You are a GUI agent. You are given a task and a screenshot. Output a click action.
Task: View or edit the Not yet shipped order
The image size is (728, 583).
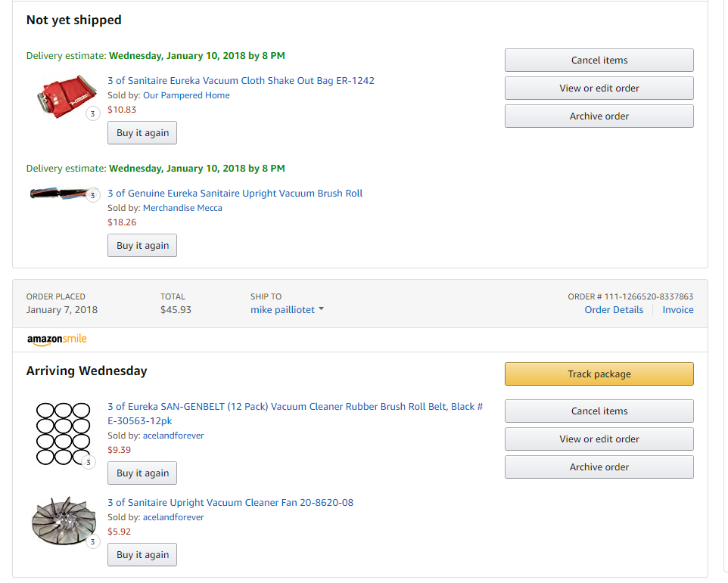point(599,88)
